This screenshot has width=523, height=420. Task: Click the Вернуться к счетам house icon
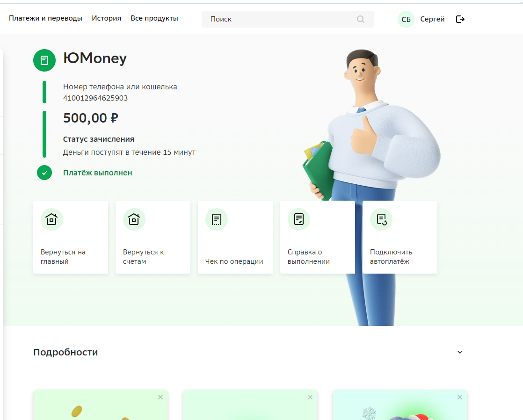pyautogui.click(x=134, y=219)
